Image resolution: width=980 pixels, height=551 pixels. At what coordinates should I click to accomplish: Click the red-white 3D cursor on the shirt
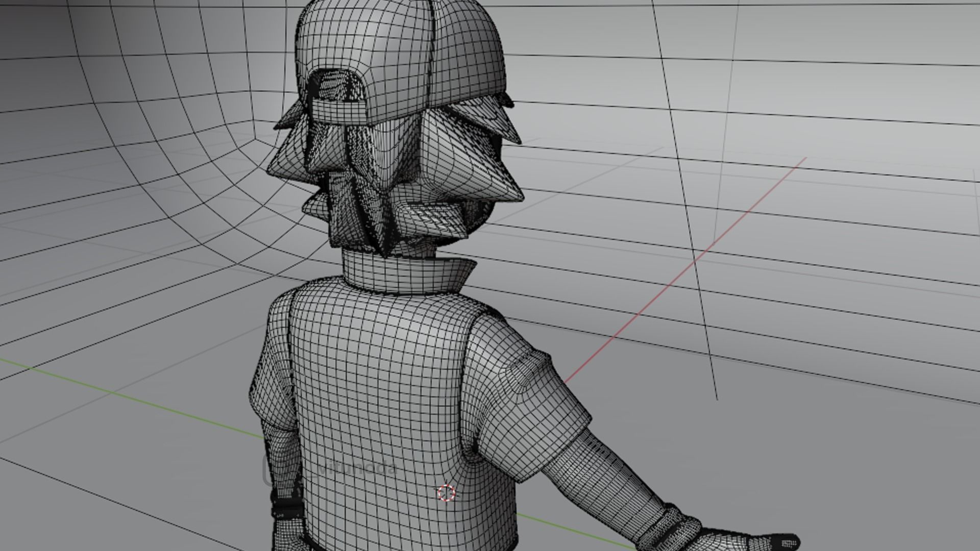[446, 493]
